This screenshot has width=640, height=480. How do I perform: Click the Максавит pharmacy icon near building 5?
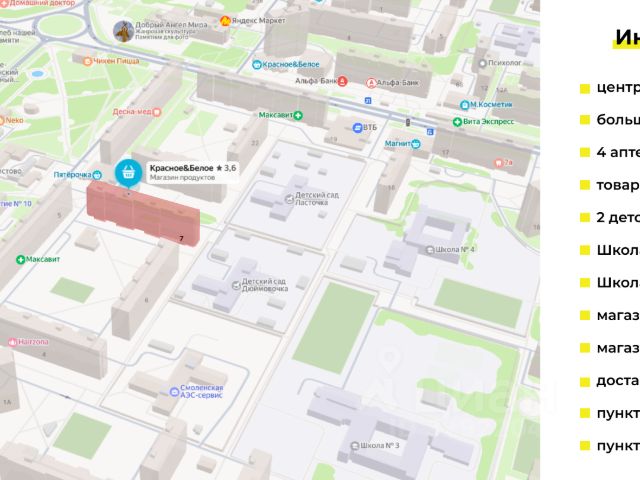point(20,260)
